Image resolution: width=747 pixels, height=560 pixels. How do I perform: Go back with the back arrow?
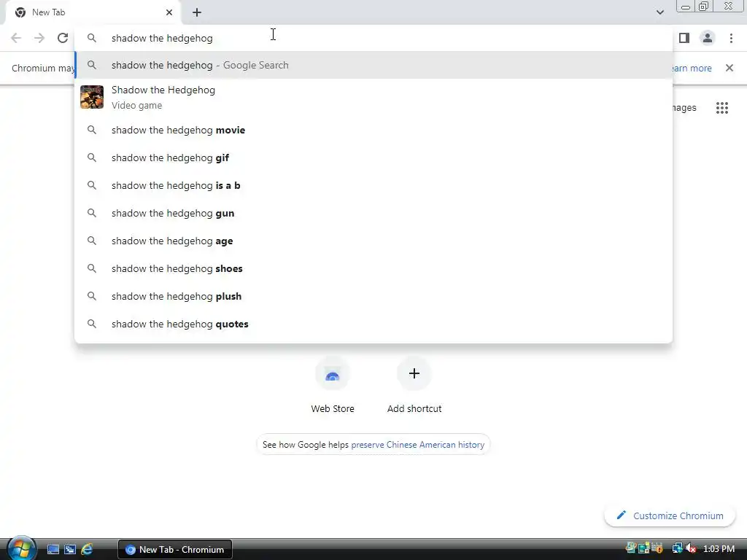[16, 38]
